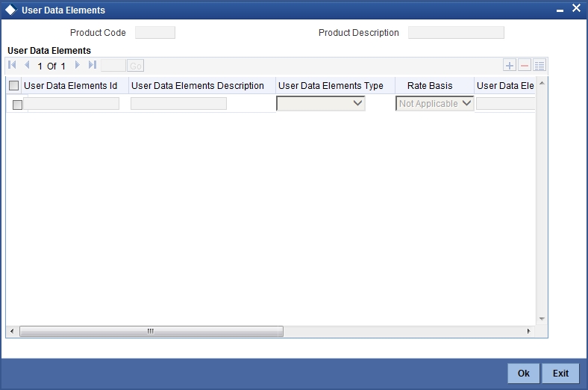Tick the first row checkbox

click(17, 105)
